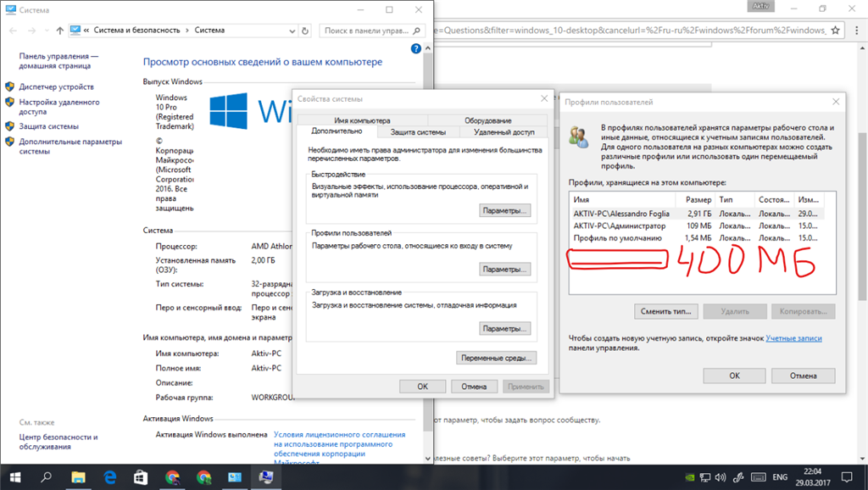
Task: Click the volume speaker icon in the tray
Action: coord(721,477)
